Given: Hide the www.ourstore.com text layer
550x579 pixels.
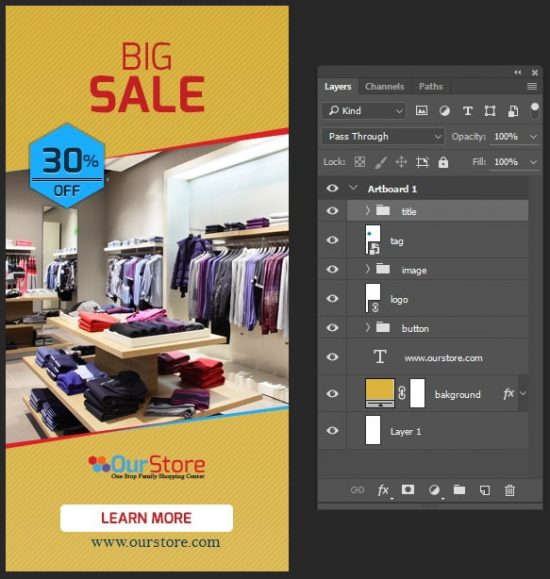Looking at the screenshot, I should click(x=332, y=357).
